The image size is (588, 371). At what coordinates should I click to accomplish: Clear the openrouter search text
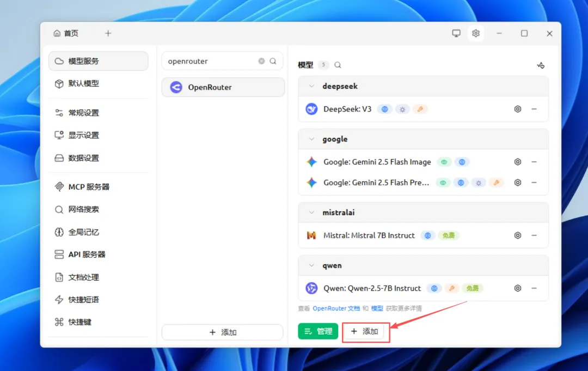[261, 61]
